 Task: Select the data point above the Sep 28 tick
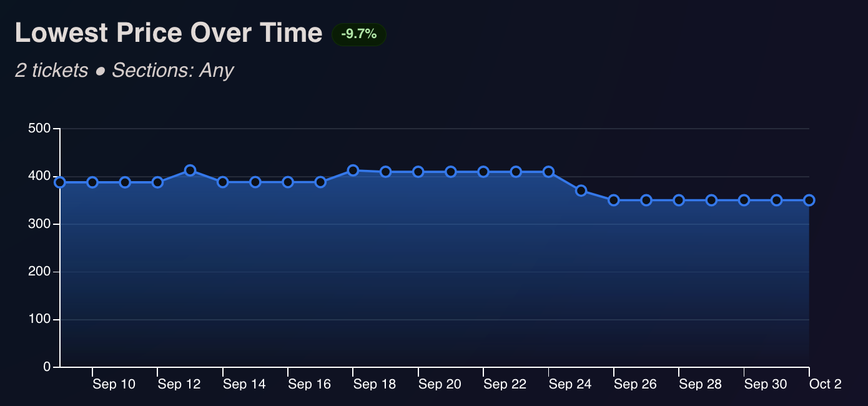point(679,201)
